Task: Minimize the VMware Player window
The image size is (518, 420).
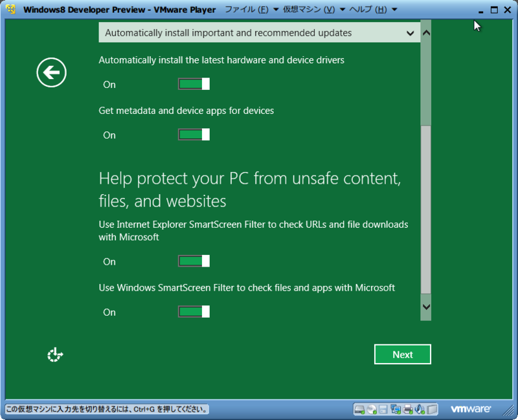Action: 480,11
